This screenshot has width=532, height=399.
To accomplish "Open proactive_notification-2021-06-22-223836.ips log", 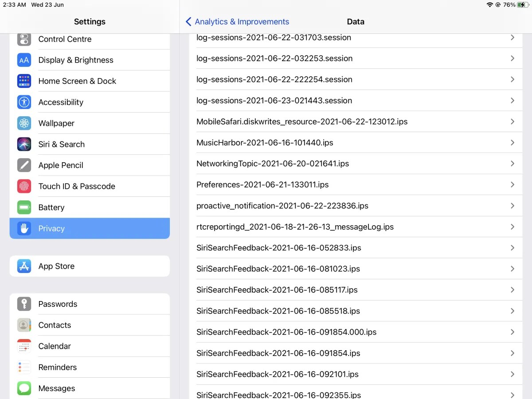I will pyautogui.click(x=282, y=206).
